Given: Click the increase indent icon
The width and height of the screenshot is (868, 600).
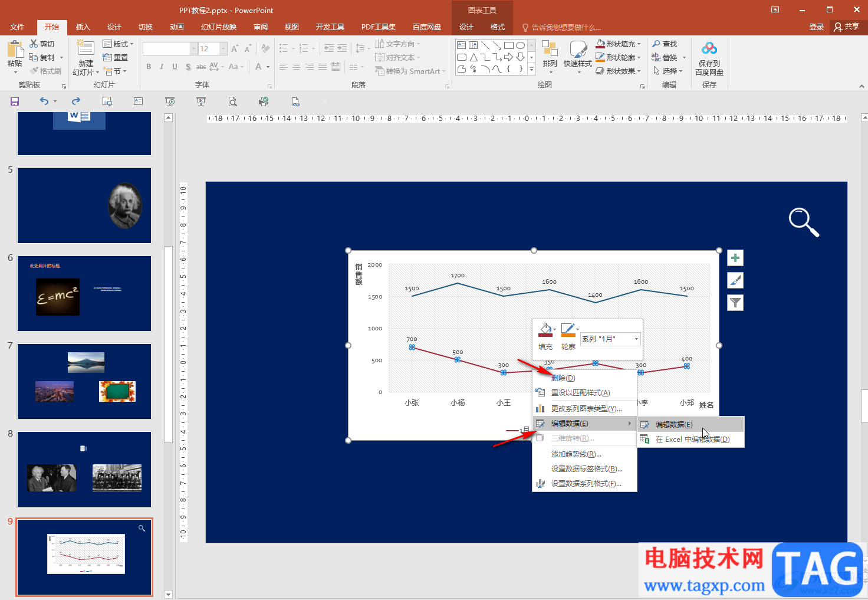Looking at the screenshot, I should tap(342, 49).
